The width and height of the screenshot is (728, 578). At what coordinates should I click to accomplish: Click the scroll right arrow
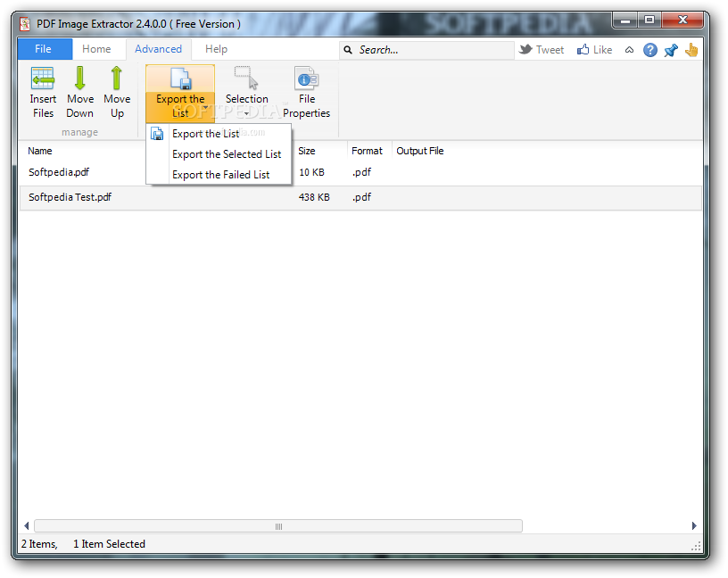tap(694, 526)
